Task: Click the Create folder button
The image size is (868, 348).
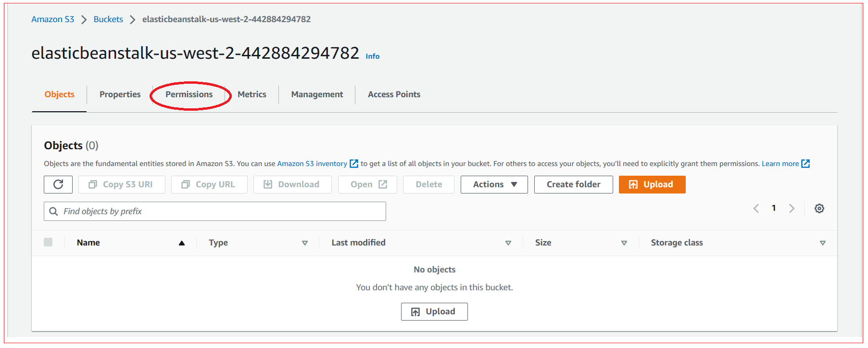Action: click(x=574, y=184)
